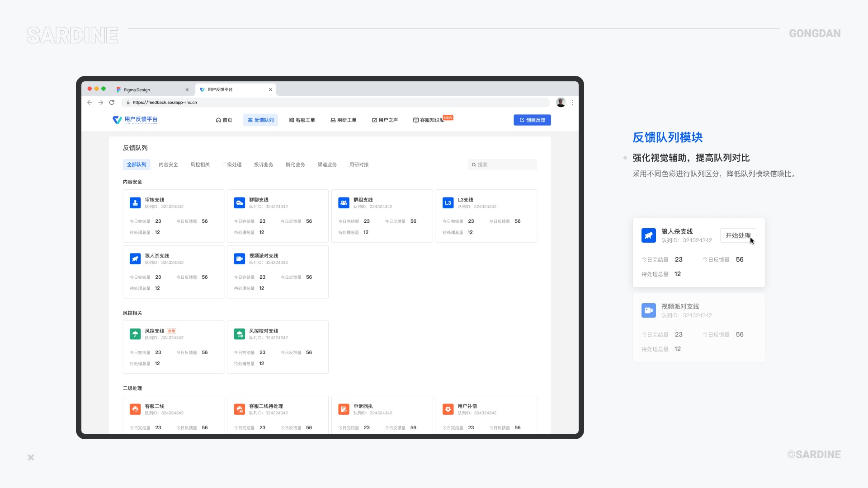
Task: Switch to the Figma Design browser tab
Action: 137,90
